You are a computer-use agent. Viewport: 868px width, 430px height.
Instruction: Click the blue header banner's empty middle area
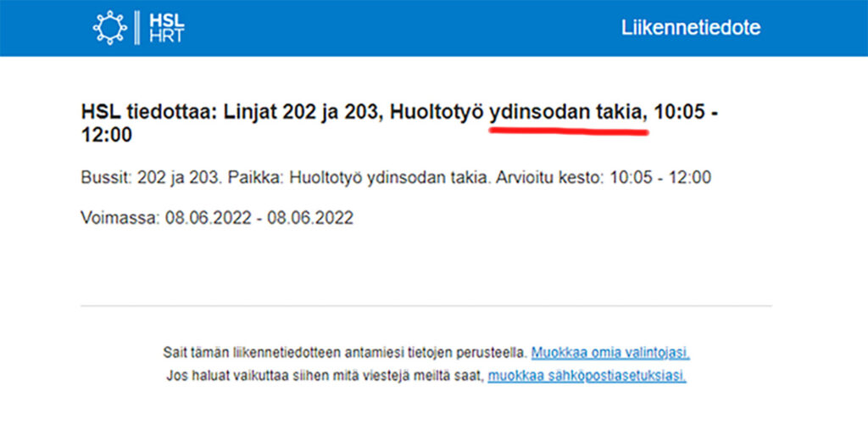pyautogui.click(x=398, y=27)
